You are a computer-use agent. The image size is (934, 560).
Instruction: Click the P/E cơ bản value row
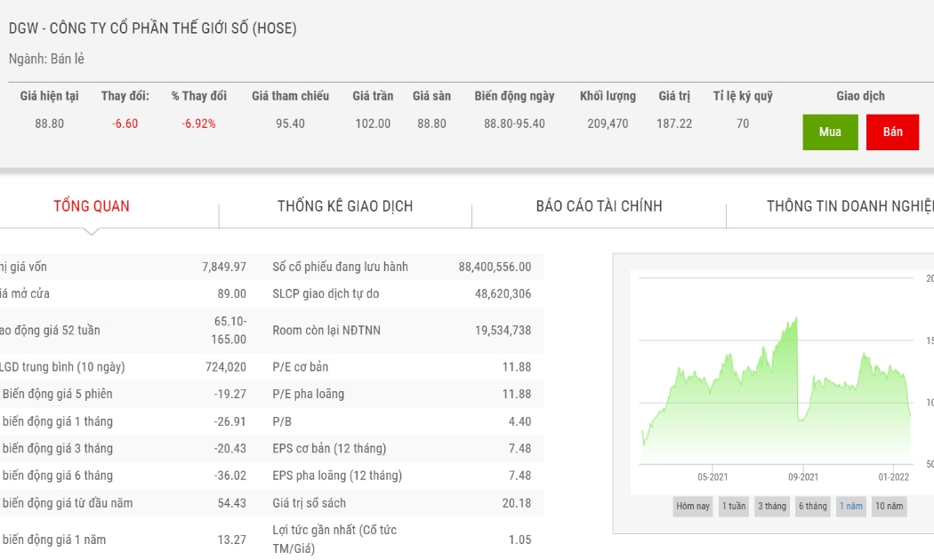402,366
